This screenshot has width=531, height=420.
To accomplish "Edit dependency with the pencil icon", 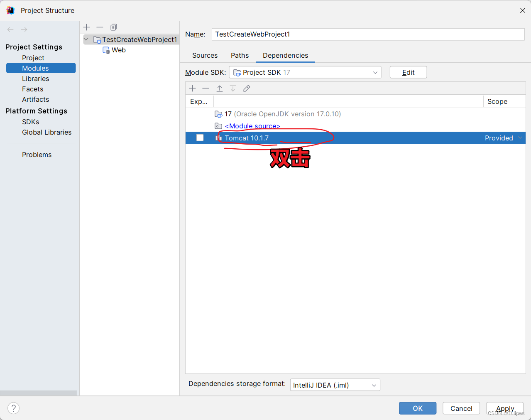I will click(x=247, y=88).
